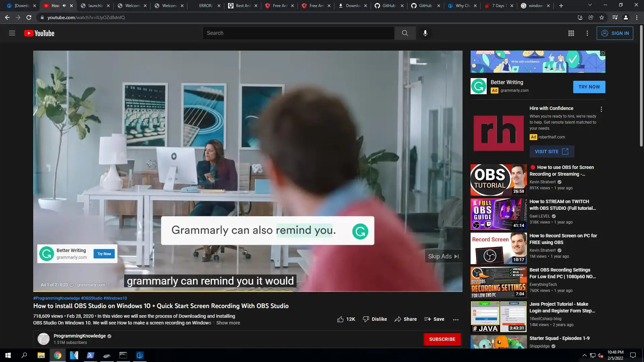
Task: Toggle system volume icon in tray
Action: [600, 355]
